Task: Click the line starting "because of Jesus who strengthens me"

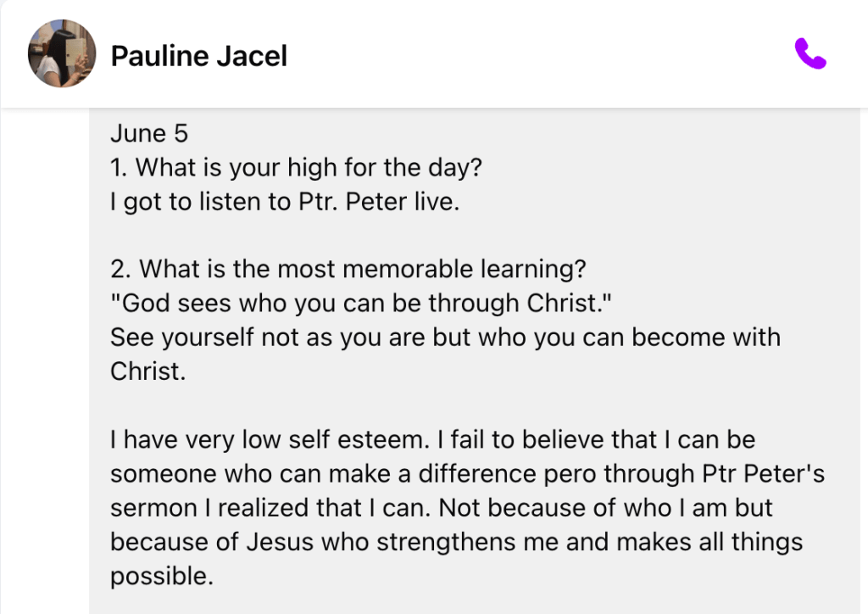Action: point(456,542)
